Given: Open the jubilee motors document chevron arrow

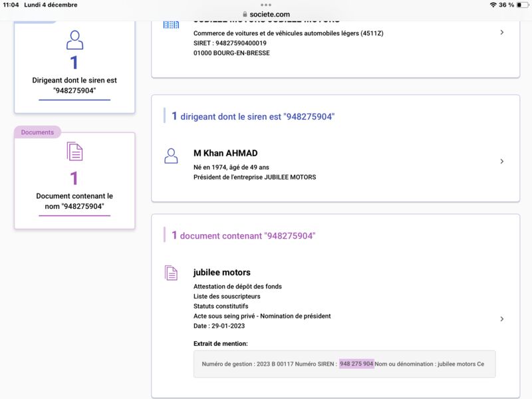Looking at the screenshot, I should click(502, 319).
